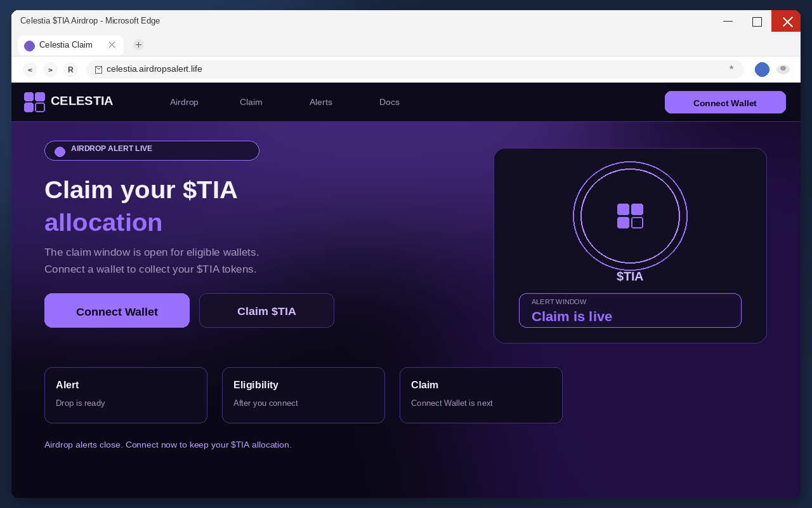This screenshot has width=812, height=508.
Task: Click the site info icon before URL
Action: (x=98, y=69)
